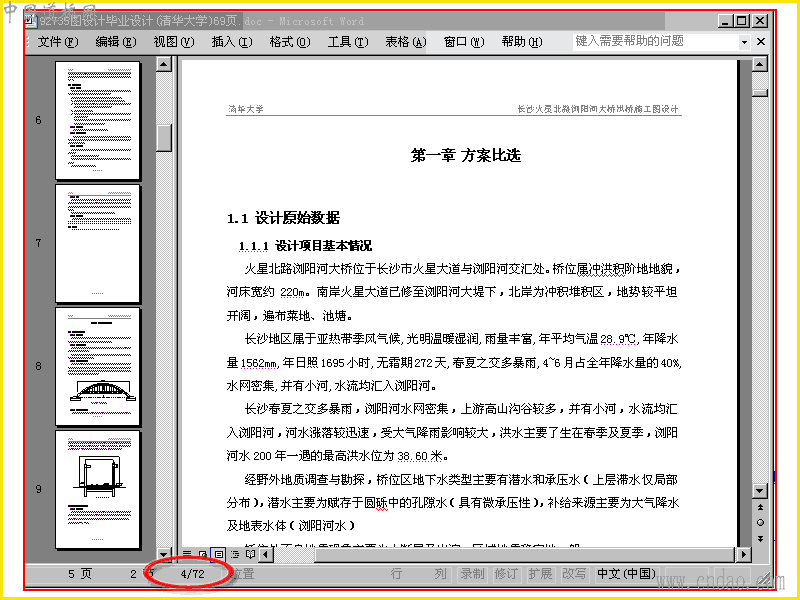Open Reading Layout view icon
The height and width of the screenshot is (600, 800).
click(x=251, y=554)
